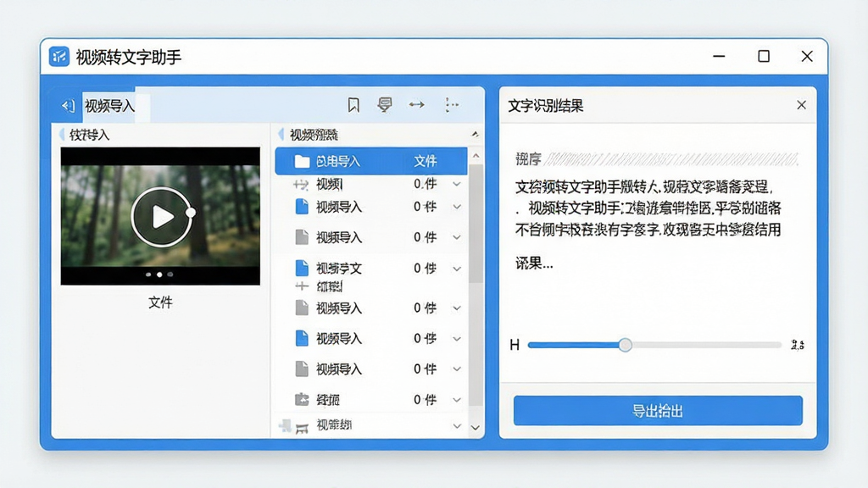Minimize the 视频转文字助手 window
The height and width of the screenshot is (488, 868).
pyautogui.click(x=719, y=57)
